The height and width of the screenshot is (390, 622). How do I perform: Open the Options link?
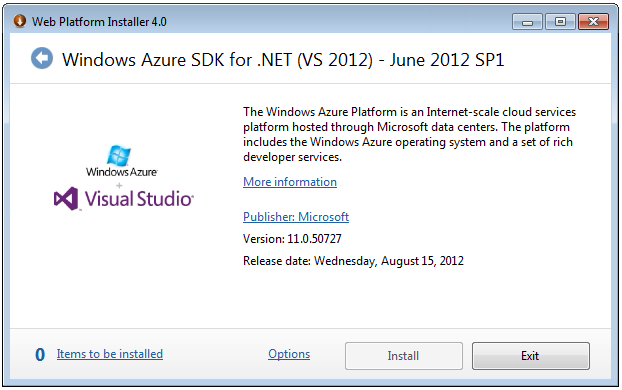289,353
